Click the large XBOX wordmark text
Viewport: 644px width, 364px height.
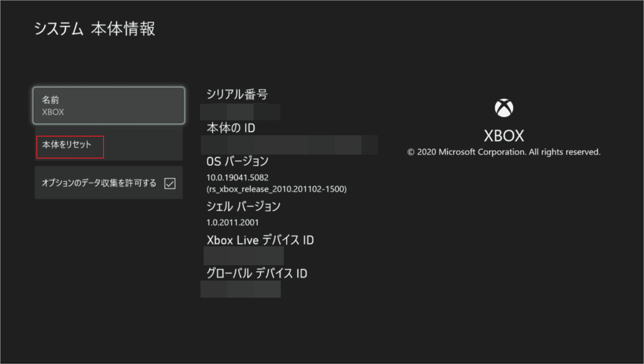point(504,136)
